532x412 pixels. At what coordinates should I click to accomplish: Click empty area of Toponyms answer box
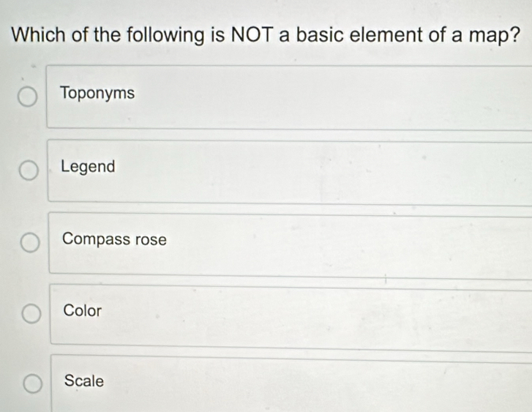(329, 97)
